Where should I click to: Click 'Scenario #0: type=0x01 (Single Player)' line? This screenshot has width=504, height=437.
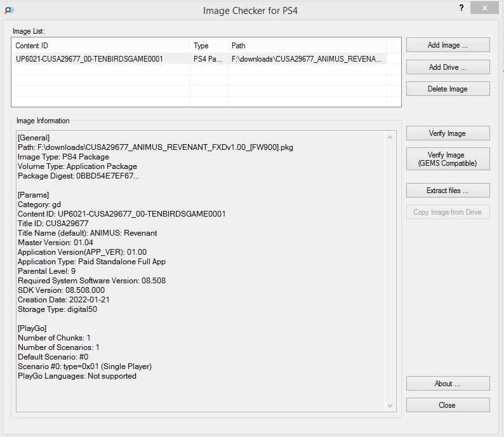[x=84, y=366]
